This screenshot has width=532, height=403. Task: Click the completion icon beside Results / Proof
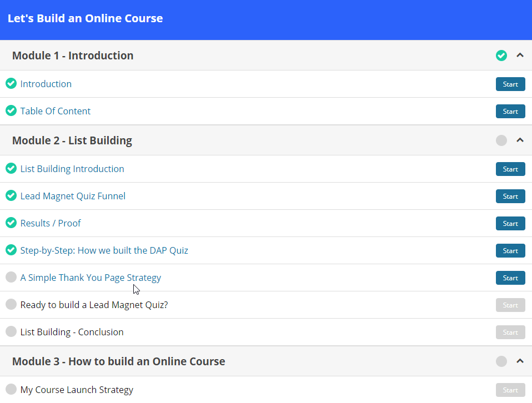[x=11, y=223]
